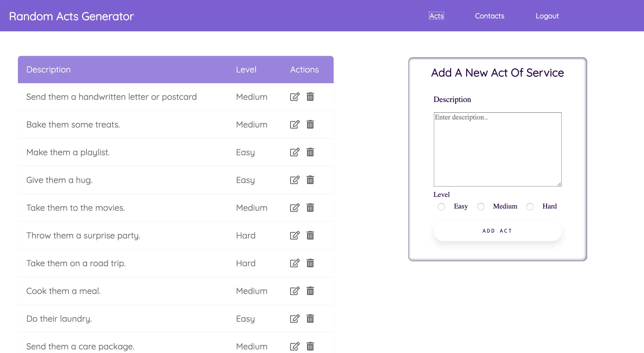Go to the Contacts page
The image size is (644, 353).
point(489,16)
